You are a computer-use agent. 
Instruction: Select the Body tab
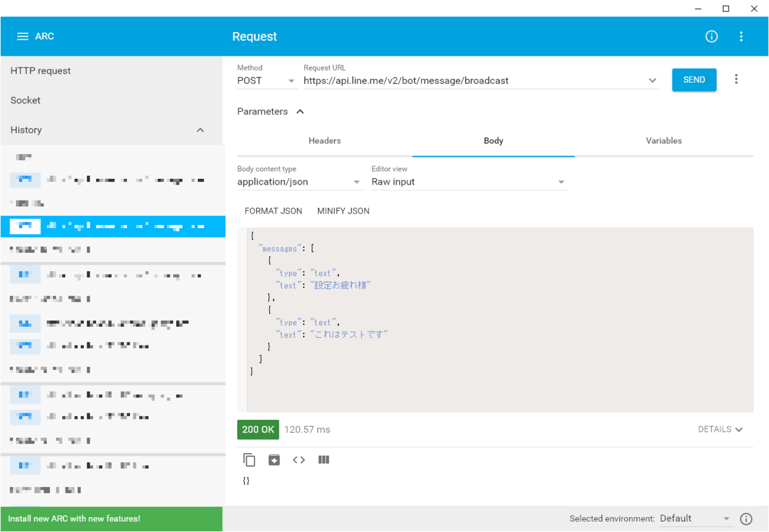[493, 141]
